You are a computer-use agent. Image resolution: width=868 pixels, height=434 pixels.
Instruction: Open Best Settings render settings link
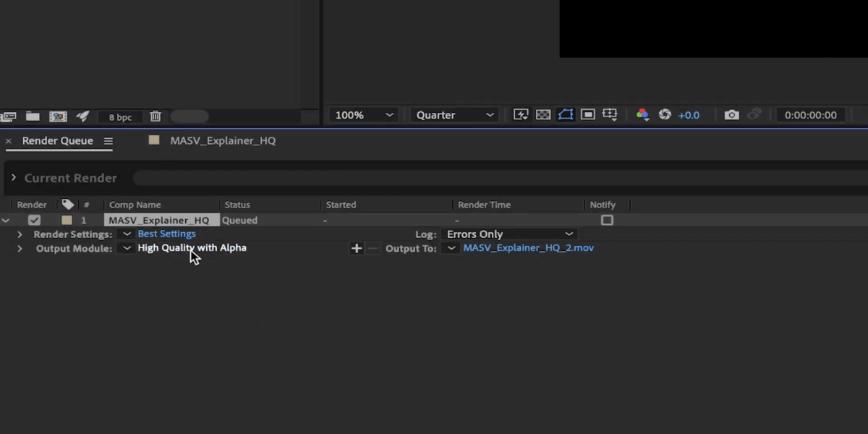tap(166, 234)
